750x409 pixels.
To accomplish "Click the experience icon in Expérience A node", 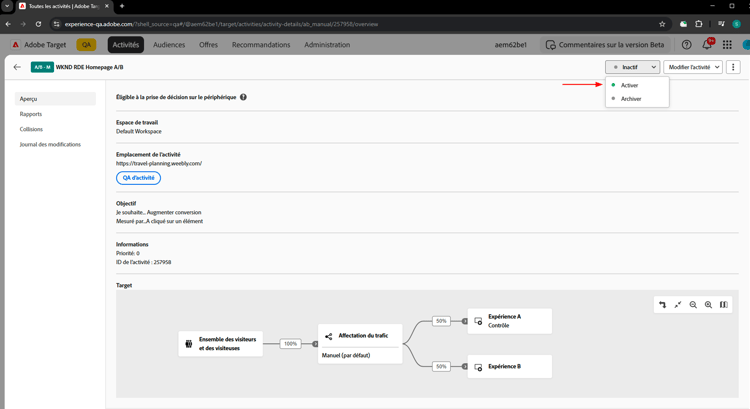I will (x=478, y=321).
